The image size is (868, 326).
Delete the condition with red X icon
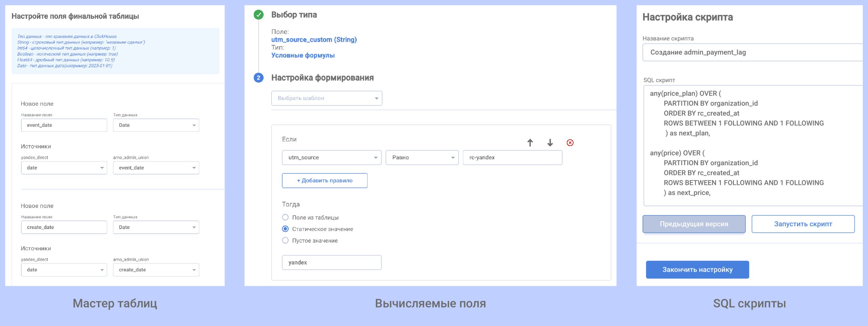coord(570,143)
